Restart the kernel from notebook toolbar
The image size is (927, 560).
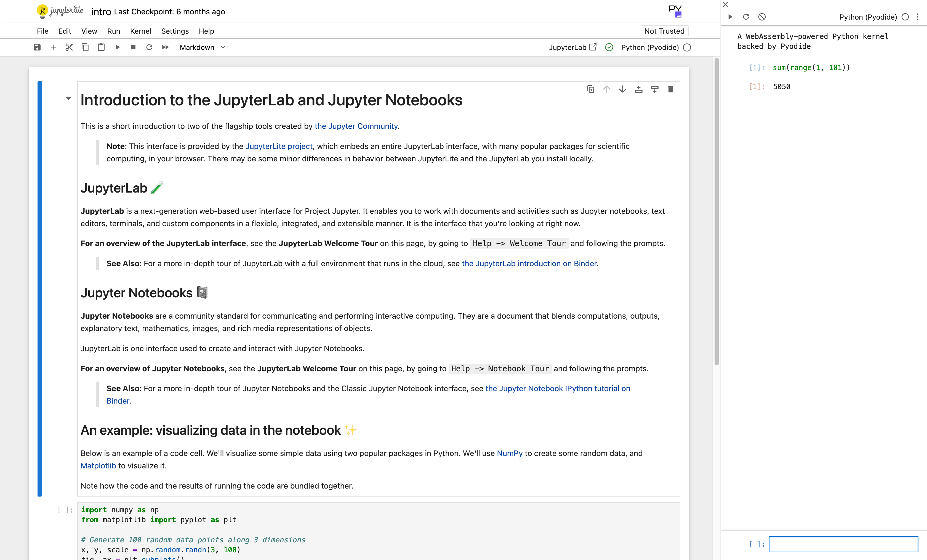pyautogui.click(x=149, y=47)
